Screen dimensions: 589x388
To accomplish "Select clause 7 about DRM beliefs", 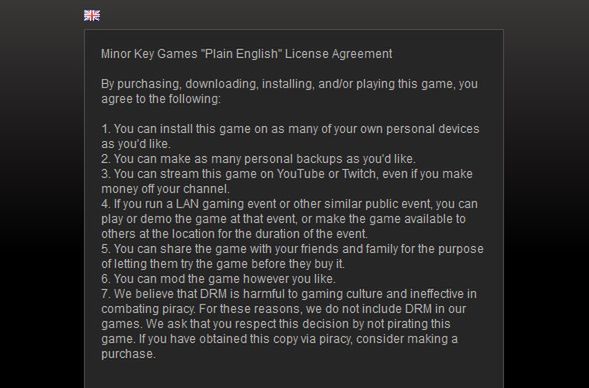I will pos(289,324).
